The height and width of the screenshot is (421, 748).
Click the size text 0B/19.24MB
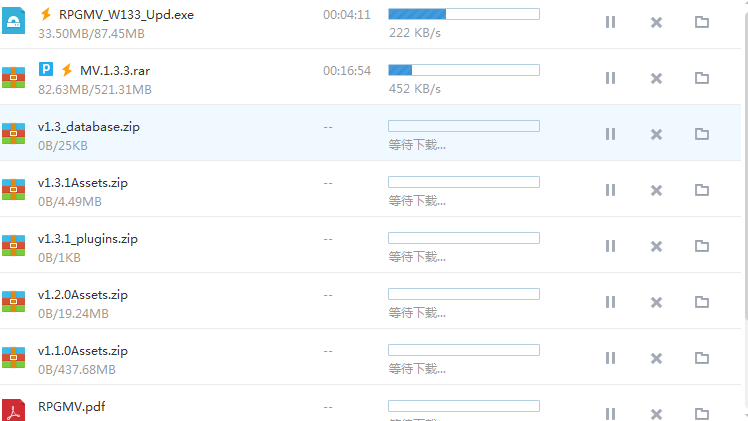(x=73, y=314)
